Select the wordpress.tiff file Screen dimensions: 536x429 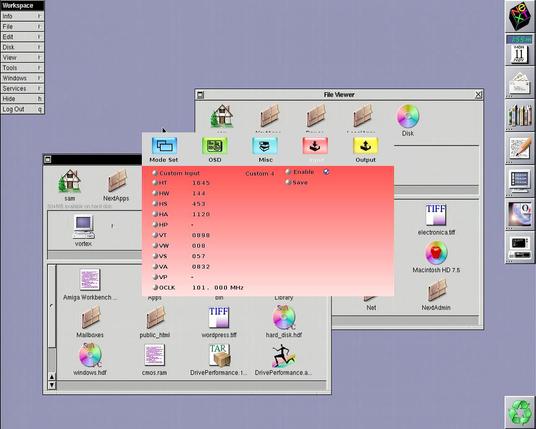219,317
